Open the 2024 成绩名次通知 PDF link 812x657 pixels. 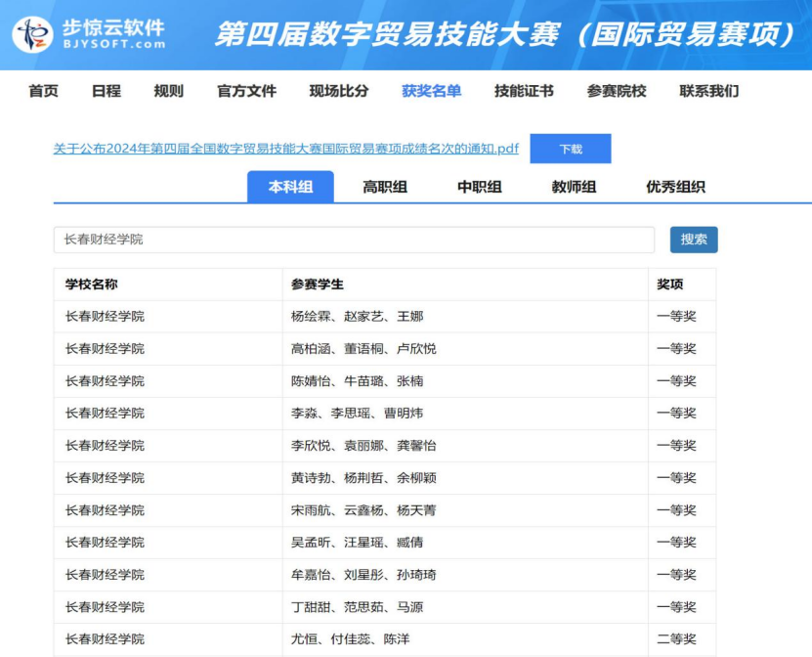tap(285, 149)
